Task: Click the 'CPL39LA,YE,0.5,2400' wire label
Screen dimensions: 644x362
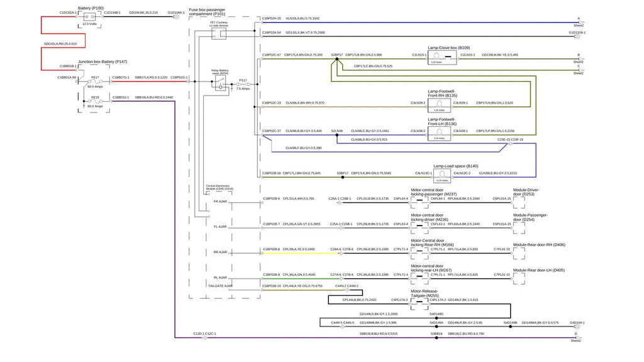Action: (x=299, y=249)
